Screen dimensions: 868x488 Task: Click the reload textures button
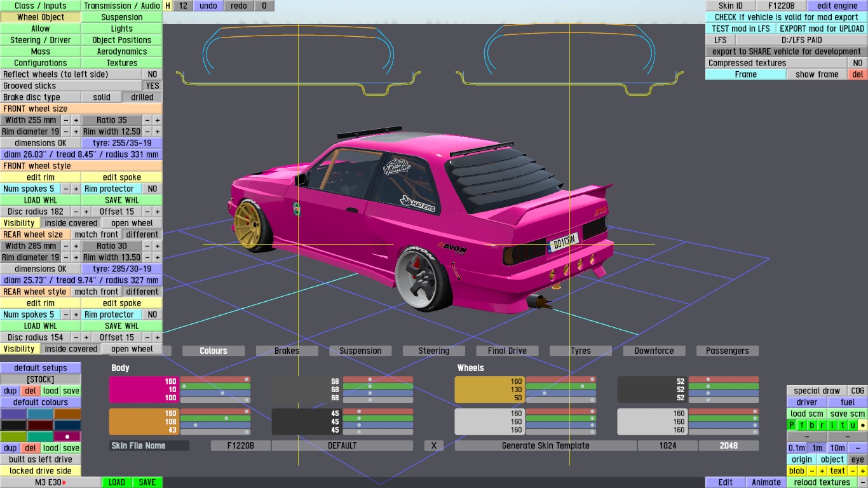click(x=822, y=482)
